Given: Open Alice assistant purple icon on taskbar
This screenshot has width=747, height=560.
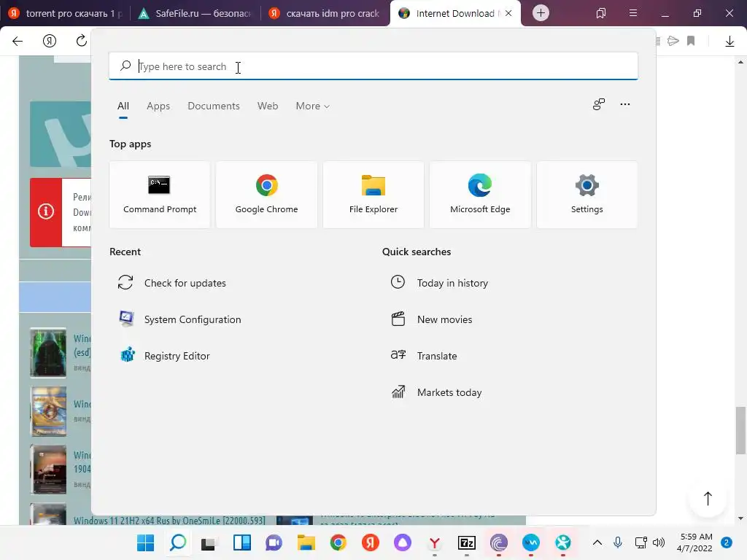Looking at the screenshot, I should point(403,542).
